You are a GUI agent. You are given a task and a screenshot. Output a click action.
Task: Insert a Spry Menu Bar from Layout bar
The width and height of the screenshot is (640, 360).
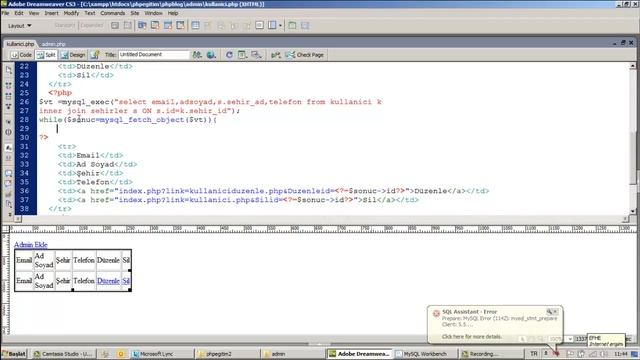(x=142, y=25)
